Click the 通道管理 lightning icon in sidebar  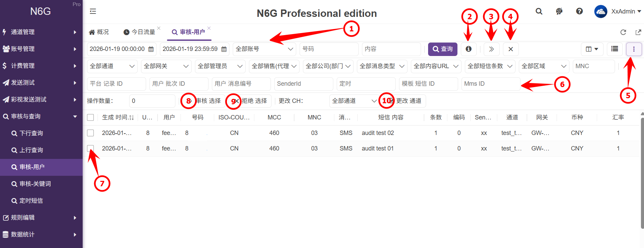[5, 32]
